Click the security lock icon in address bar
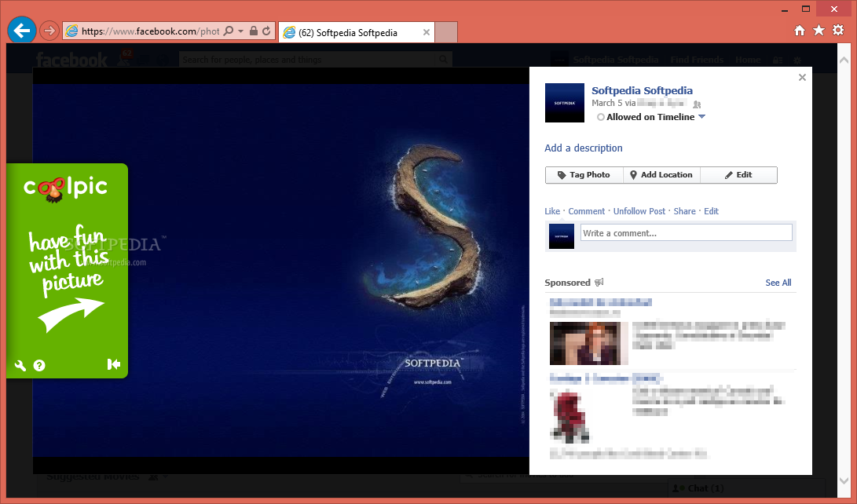 pos(254,31)
